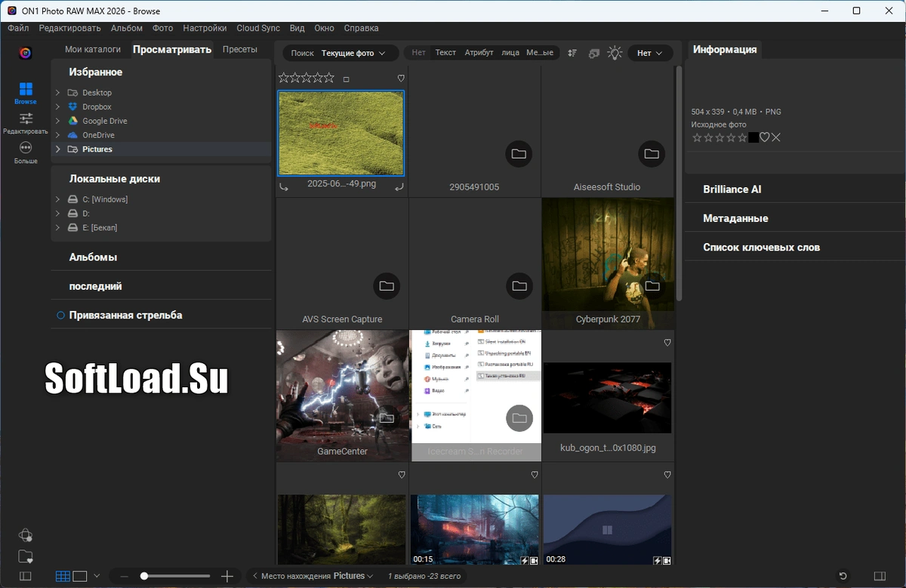Click the favorite folder icon in the bottom left
Image resolution: width=906 pixels, height=588 pixels.
pyautogui.click(x=26, y=557)
